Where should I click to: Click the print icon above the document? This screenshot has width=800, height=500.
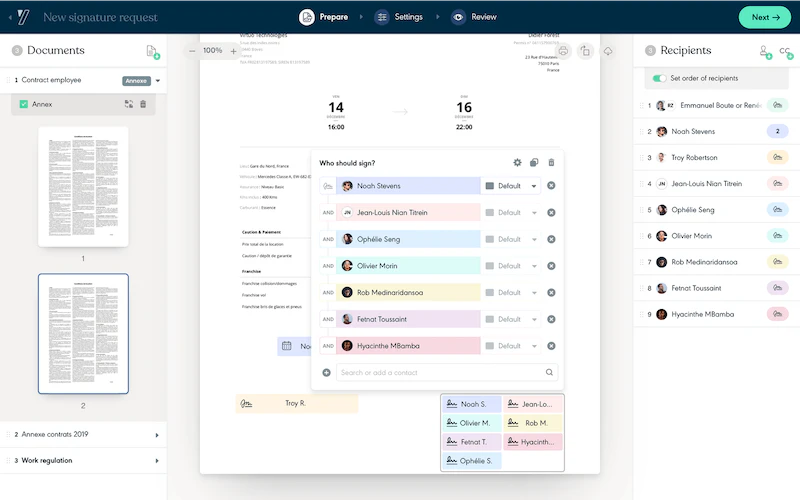click(x=563, y=51)
